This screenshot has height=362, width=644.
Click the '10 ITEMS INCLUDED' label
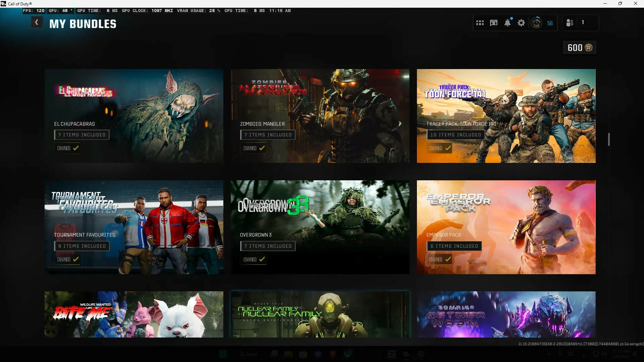455,135
